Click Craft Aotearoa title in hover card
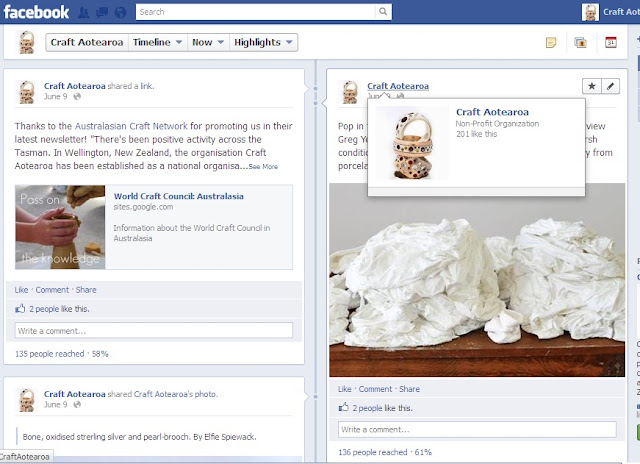The image size is (640, 464). point(492,112)
